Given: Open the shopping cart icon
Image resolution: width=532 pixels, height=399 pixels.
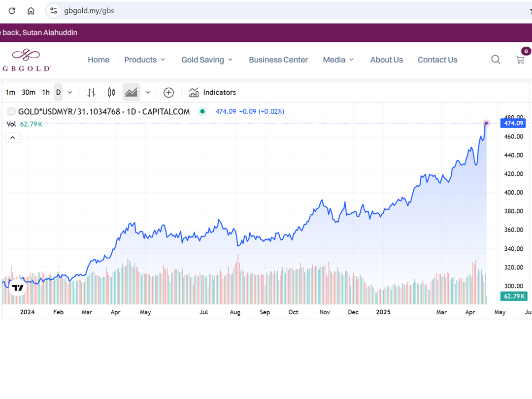Looking at the screenshot, I should click(x=520, y=60).
